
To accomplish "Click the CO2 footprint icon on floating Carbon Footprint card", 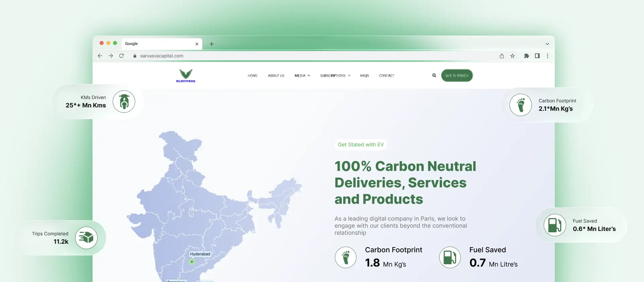I will [521, 105].
